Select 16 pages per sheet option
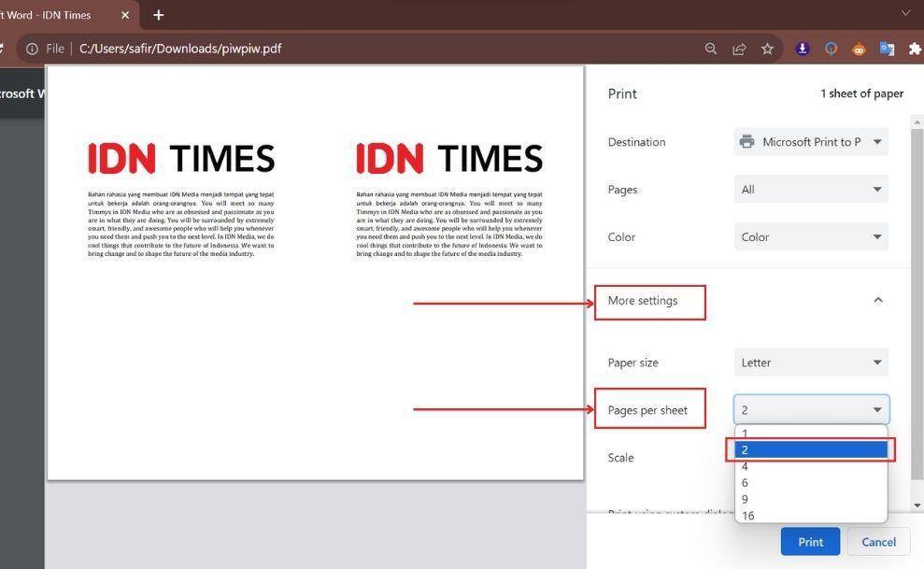Viewport: 924px width, 569px height. click(811, 516)
